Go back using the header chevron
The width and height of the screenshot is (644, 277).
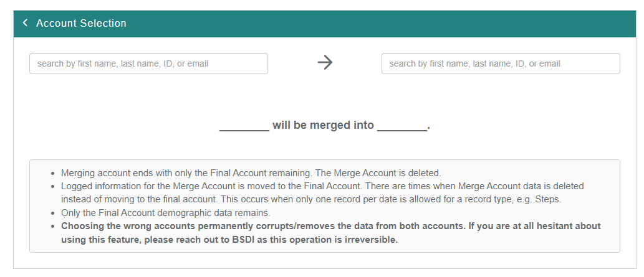pos(25,23)
